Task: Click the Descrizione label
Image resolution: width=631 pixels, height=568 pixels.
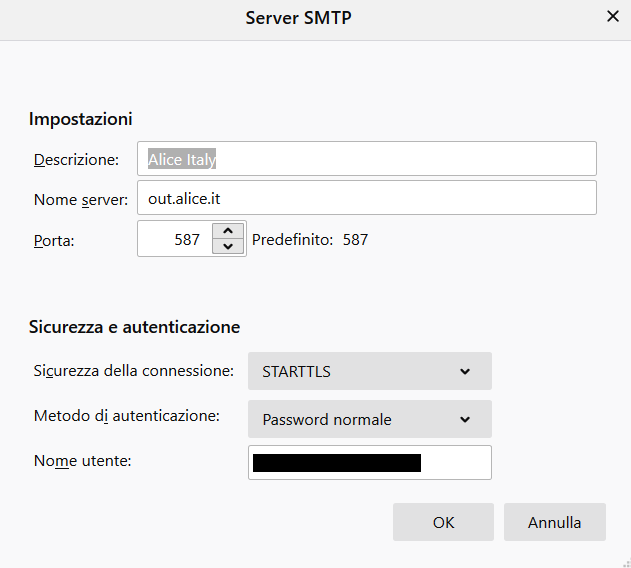Action: pos(76,160)
